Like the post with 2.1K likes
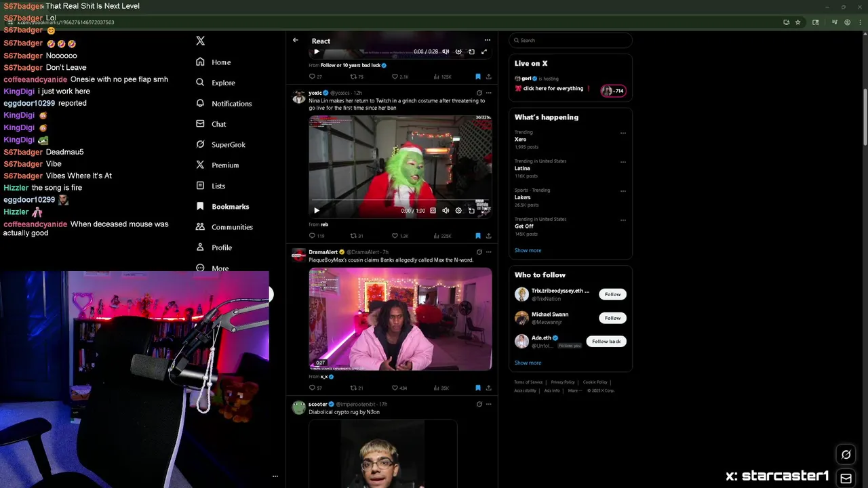The height and width of the screenshot is (488, 868). coord(400,77)
